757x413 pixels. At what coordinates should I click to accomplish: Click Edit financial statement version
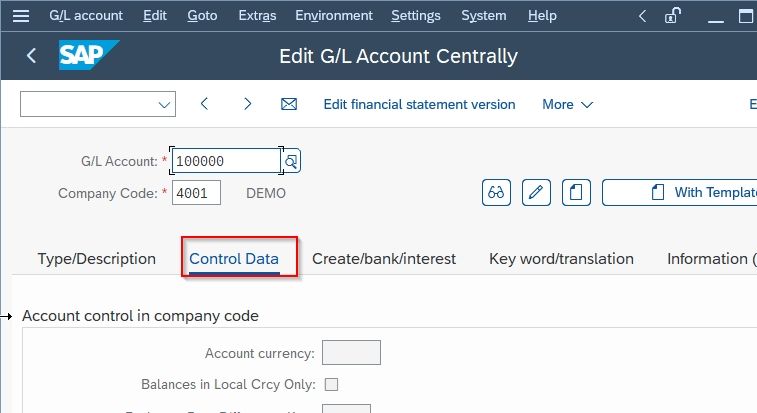coord(419,104)
